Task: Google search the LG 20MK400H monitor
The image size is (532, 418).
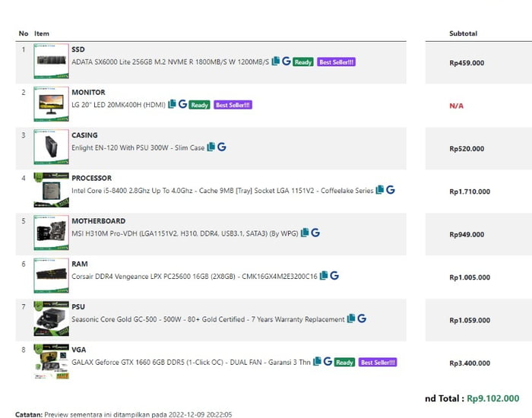Action: [x=182, y=104]
